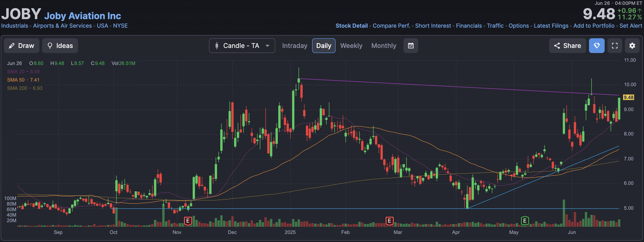Screen dimensions: 644x242
Task: Open the Options page
Action: pyautogui.click(x=519, y=26)
